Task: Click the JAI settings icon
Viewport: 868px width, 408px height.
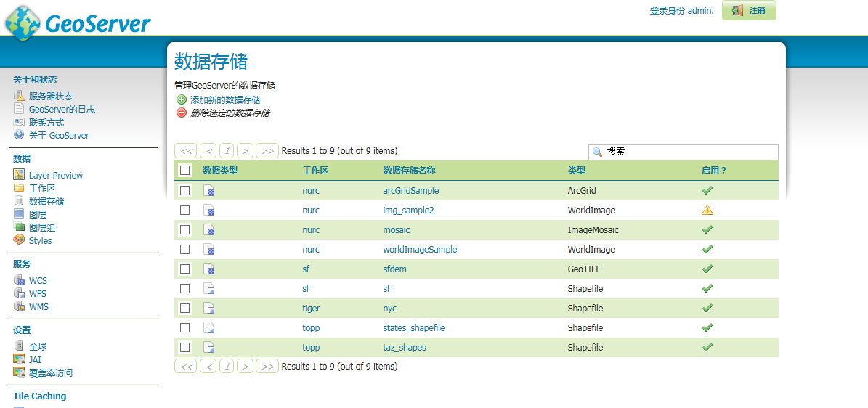Action: tap(19, 359)
